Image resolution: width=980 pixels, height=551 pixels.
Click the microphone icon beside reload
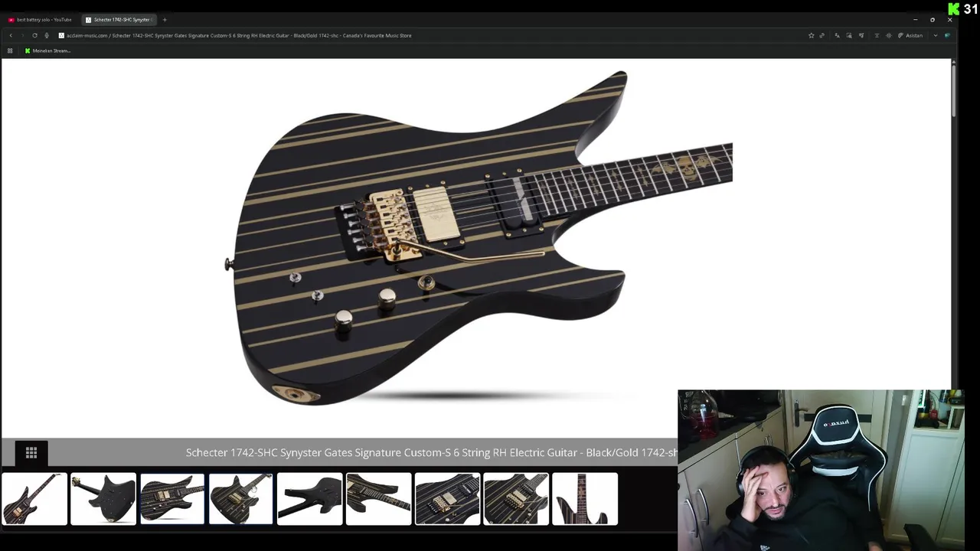pos(47,35)
